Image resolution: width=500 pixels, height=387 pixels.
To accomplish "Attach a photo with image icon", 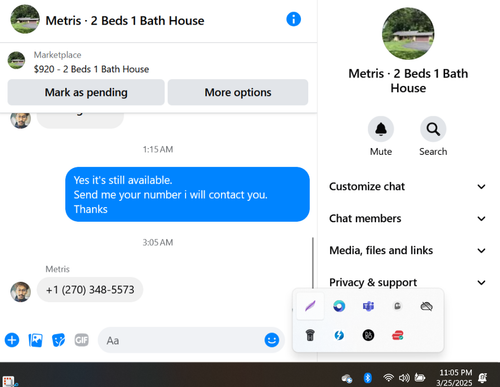I will 35,340.
